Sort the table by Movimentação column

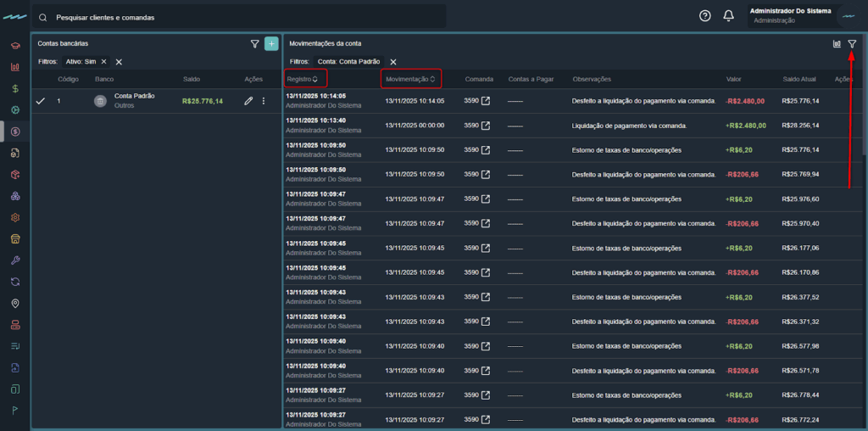[410, 79]
